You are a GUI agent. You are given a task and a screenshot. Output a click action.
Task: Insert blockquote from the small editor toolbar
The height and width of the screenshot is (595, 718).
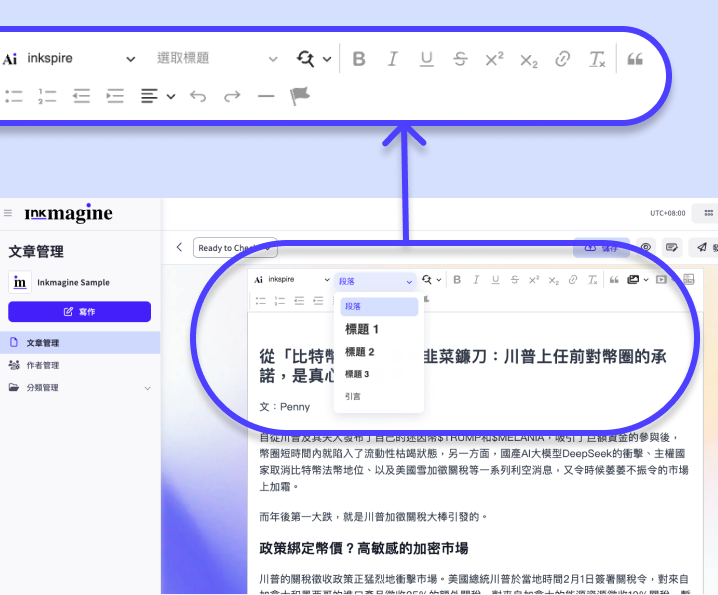614,279
